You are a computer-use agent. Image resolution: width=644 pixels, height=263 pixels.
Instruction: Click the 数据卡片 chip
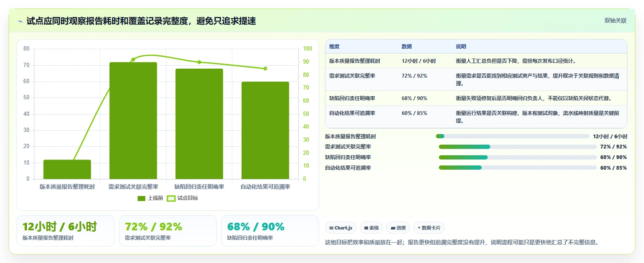[429, 228]
